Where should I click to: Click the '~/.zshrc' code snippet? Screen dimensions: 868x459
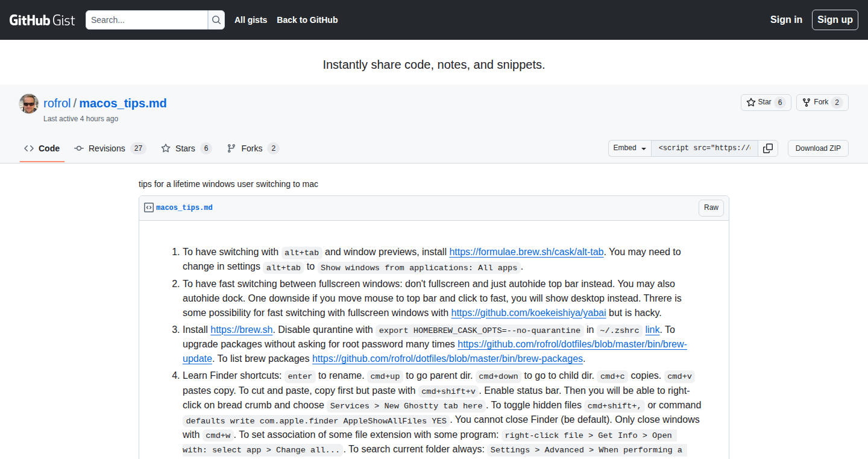tap(619, 330)
